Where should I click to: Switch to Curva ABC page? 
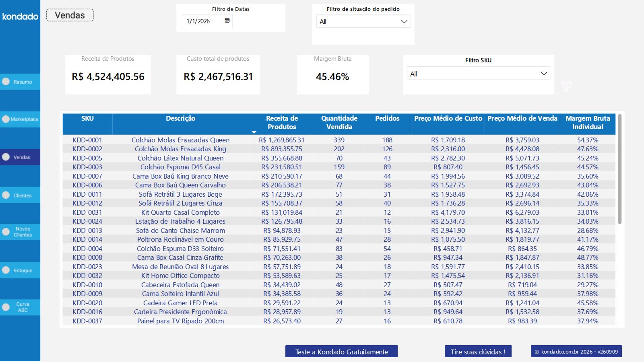20,307
